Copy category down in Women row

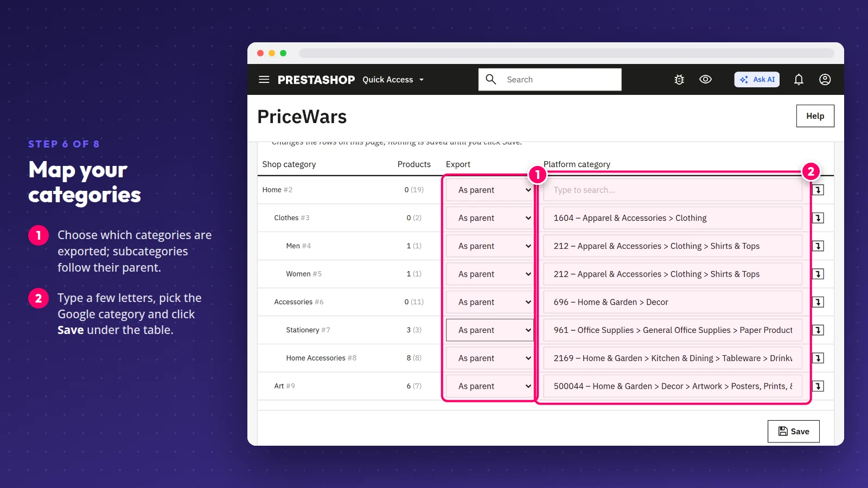tap(818, 274)
